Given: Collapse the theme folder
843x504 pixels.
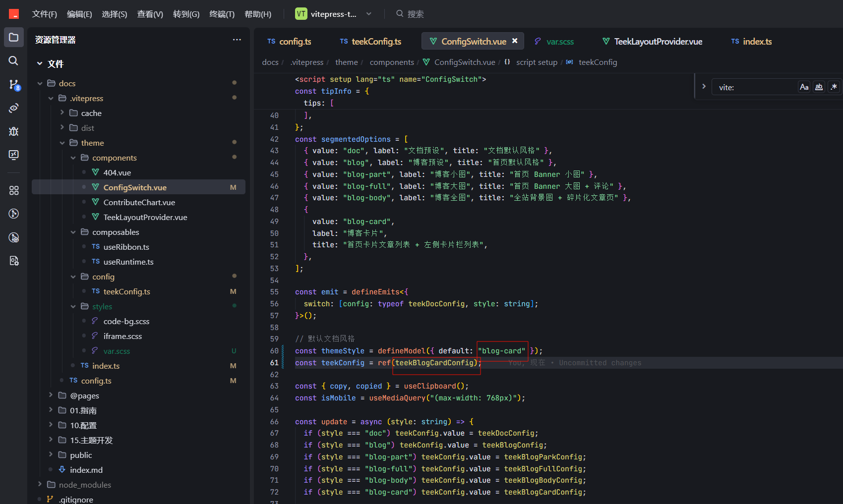Looking at the screenshot, I should click(62, 143).
